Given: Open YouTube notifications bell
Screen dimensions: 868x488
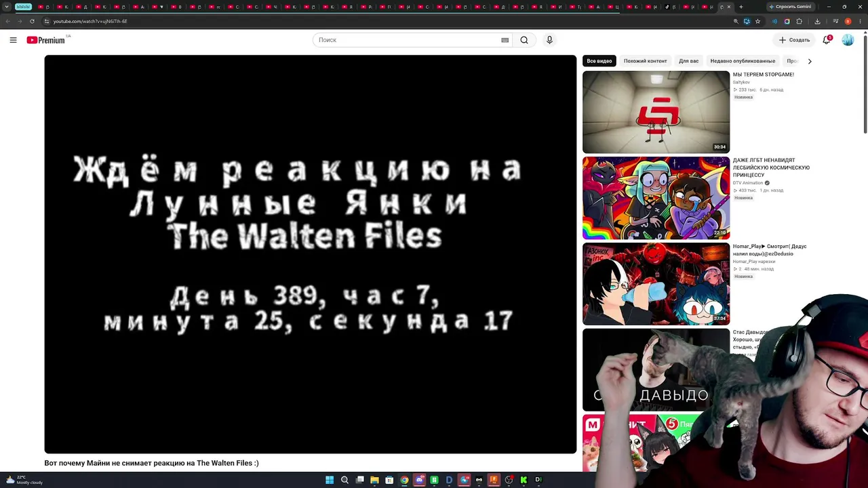Looking at the screenshot, I should point(827,40).
